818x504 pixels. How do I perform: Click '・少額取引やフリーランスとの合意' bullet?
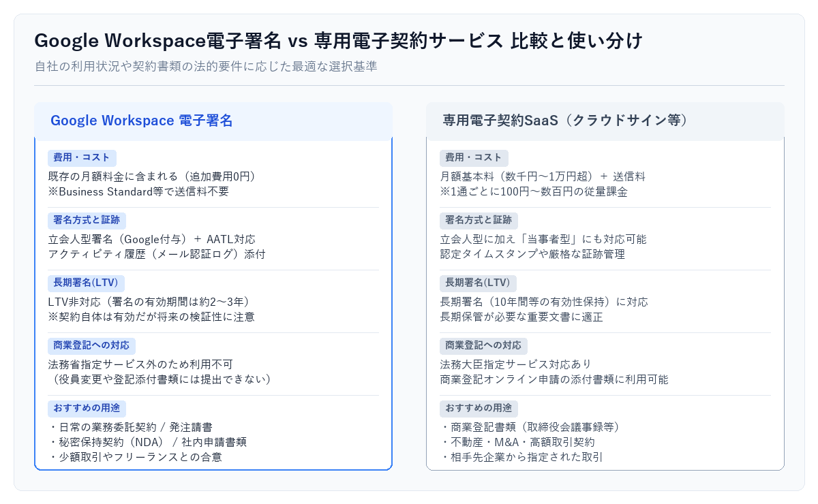(x=135, y=457)
